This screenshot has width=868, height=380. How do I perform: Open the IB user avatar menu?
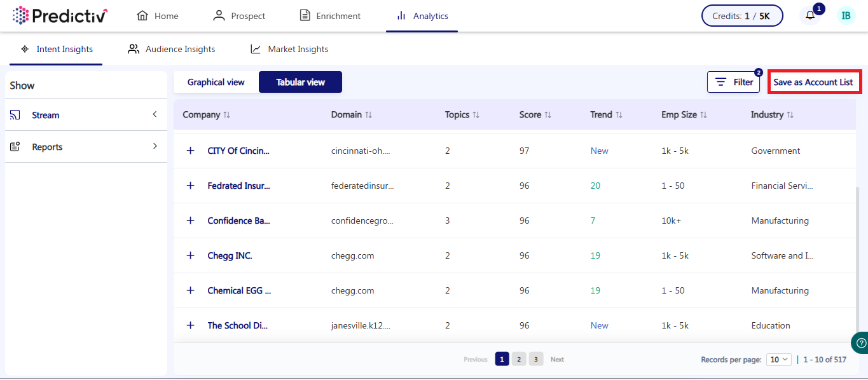pos(846,16)
